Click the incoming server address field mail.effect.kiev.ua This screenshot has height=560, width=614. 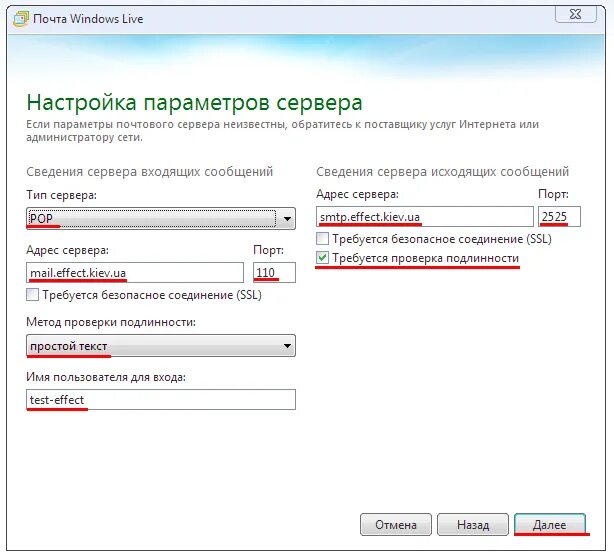tap(135, 273)
